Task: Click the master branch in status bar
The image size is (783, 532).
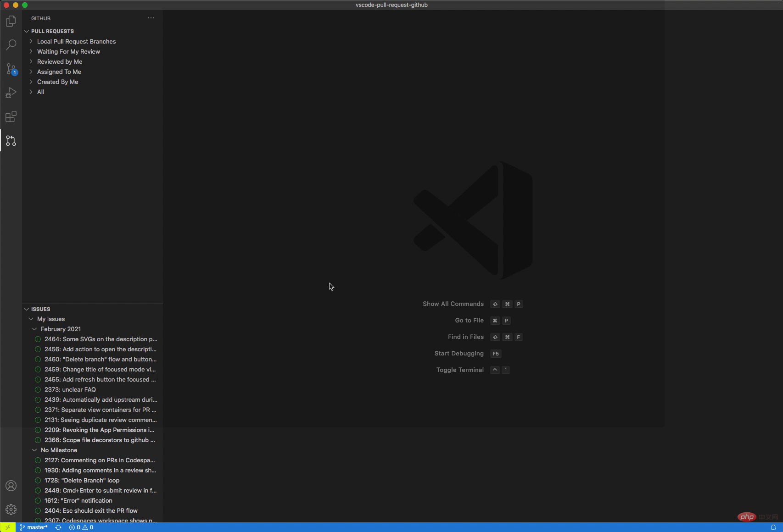Action: point(34,527)
